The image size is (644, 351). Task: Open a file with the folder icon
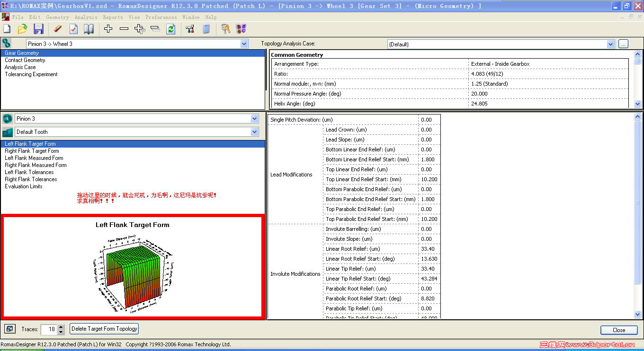(x=22, y=29)
